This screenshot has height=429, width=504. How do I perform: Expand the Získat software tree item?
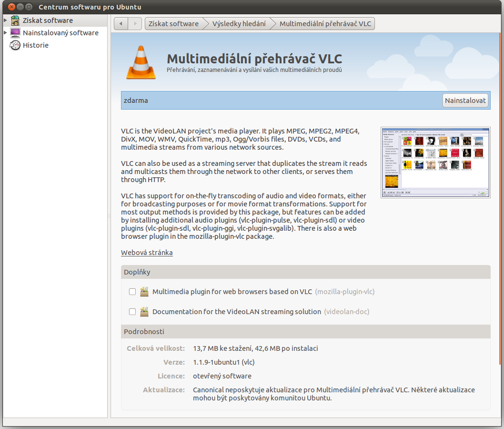coord(5,20)
